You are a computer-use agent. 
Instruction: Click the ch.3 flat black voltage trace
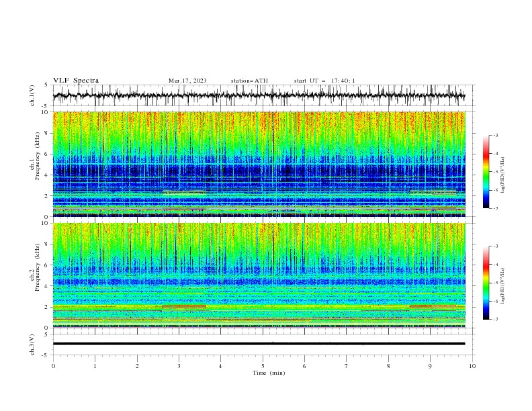point(259,344)
